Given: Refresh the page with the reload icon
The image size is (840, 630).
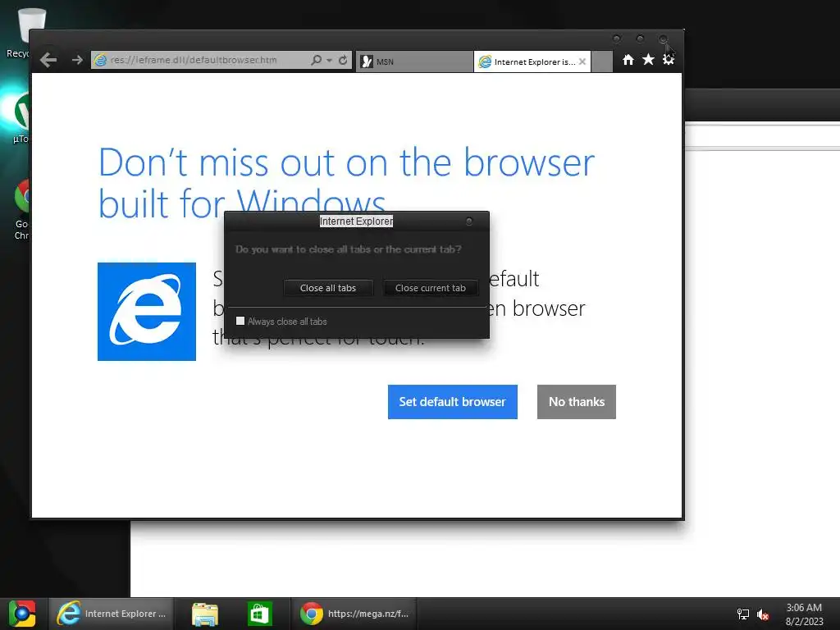Looking at the screenshot, I should [x=343, y=60].
